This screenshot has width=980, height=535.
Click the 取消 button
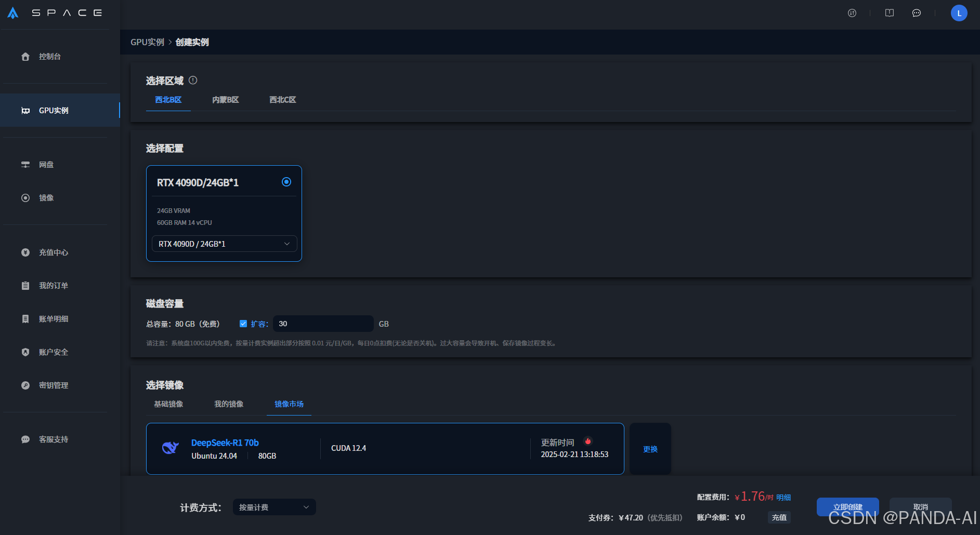coord(921,507)
